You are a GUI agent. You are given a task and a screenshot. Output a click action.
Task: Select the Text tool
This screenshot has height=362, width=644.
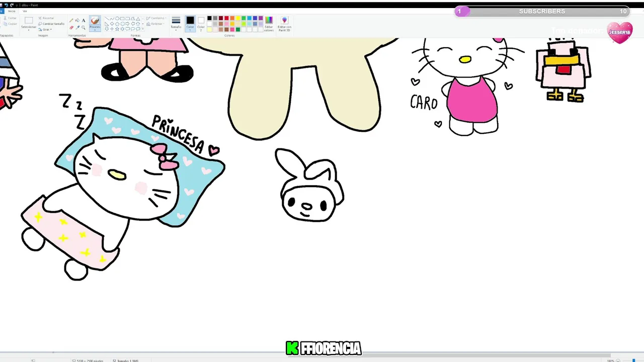tap(83, 20)
